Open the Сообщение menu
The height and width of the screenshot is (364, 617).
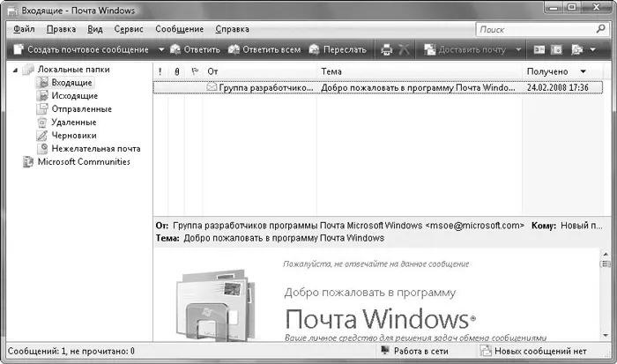coord(179,29)
